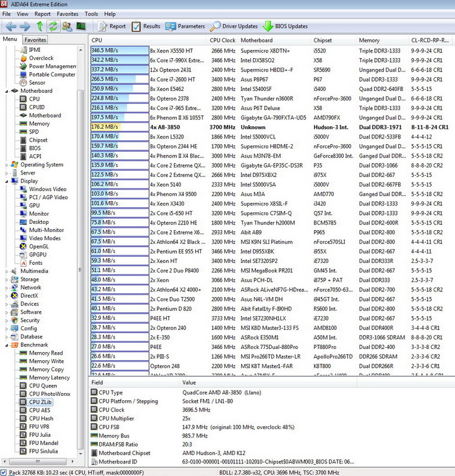This screenshot has width=455, height=476.
Task: Select Power Management tree item
Action: [x=52, y=66]
